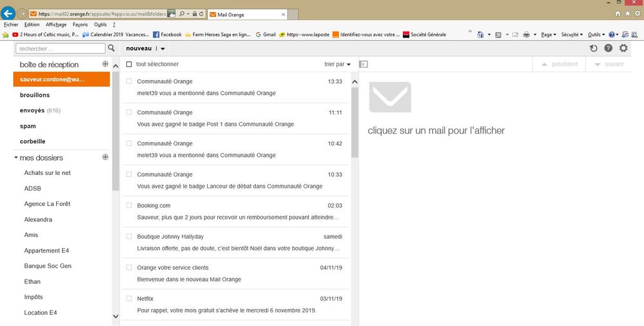
Task: Expand hidden favorites with the double chevron
Action: (470, 32)
